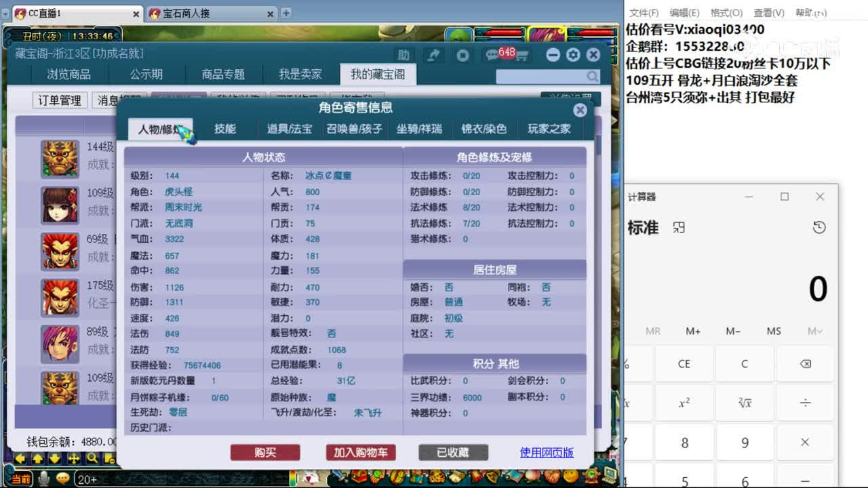The width and height of the screenshot is (868, 488).
Task: Click the 加入购物车 button
Action: pos(361,453)
